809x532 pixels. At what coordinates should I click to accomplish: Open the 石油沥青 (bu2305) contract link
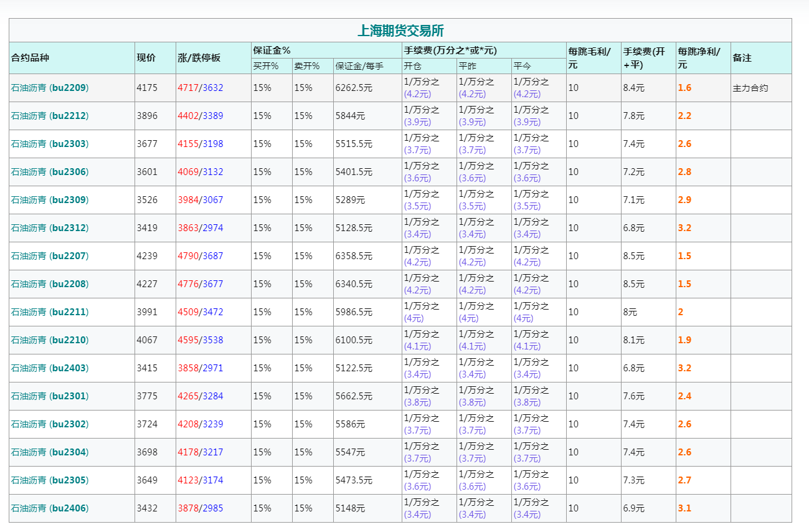pos(50,480)
